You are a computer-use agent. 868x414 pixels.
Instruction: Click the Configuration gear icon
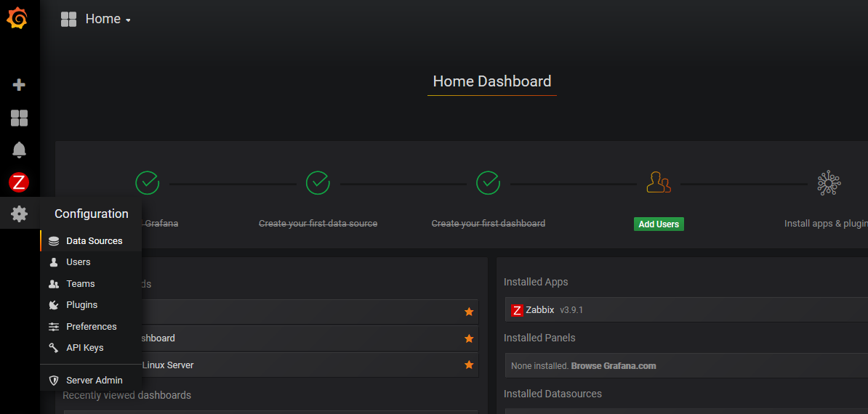(x=20, y=214)
